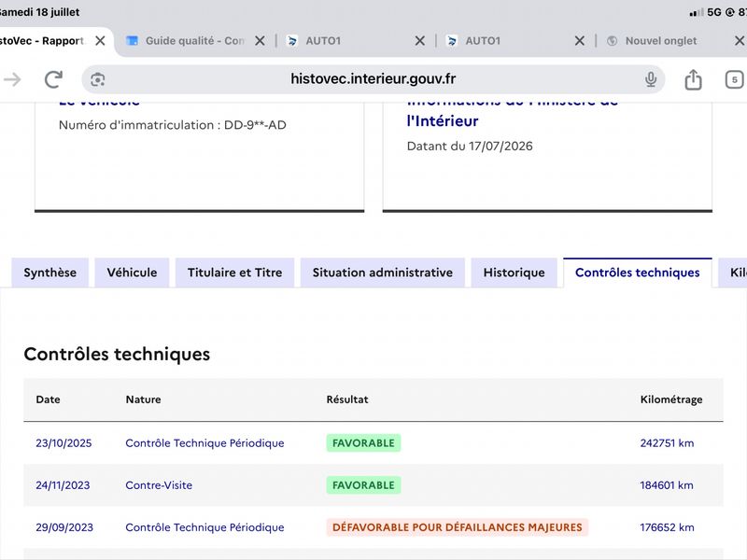Image resolution: width=747 pixels, height=560 pixels.
Task: Click the Datant du 17/07/2026 text
Action: 470,147
